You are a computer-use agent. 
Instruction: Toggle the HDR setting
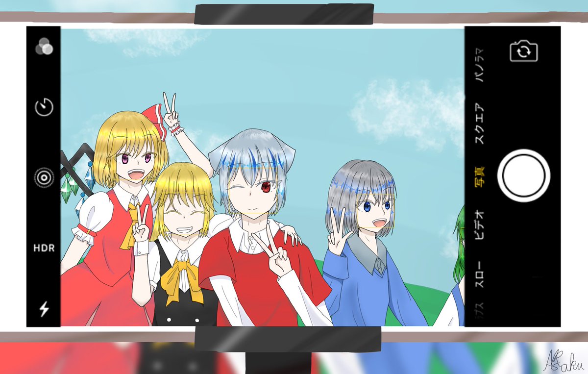(44, 248)
